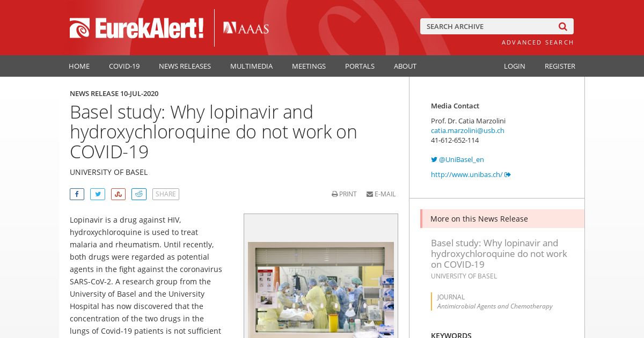
Task: Click phone number 41-612-652-114
Action: (x=455, y=140)
